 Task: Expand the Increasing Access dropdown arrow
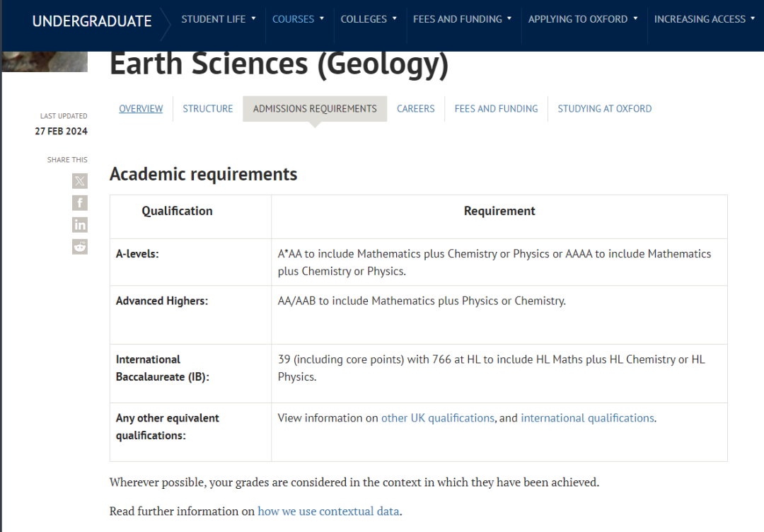(753, 19)
